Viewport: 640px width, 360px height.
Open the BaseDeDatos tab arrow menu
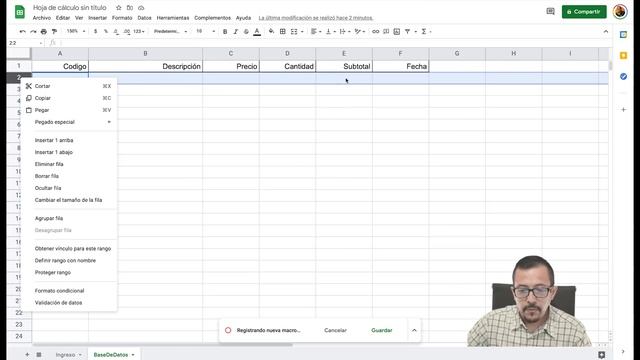coord(133,355)
